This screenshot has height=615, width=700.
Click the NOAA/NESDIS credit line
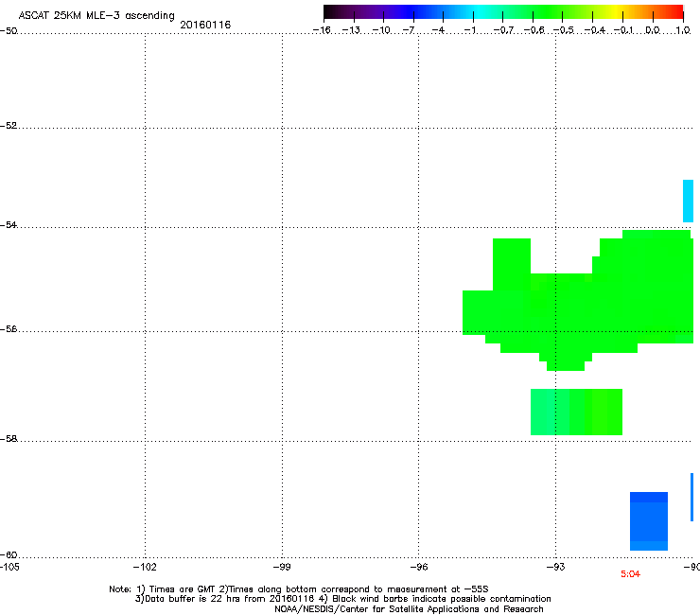click(x=409, y=609)
